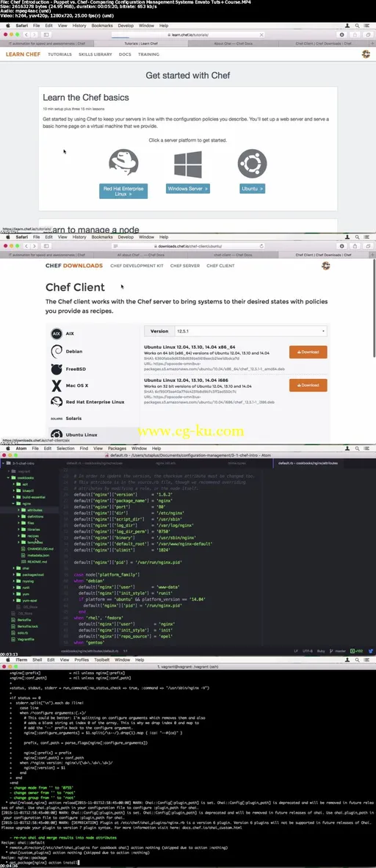Open Selection menu in Atom menu bar
This screenshot has width=376, height=868.
coord(65,449)
